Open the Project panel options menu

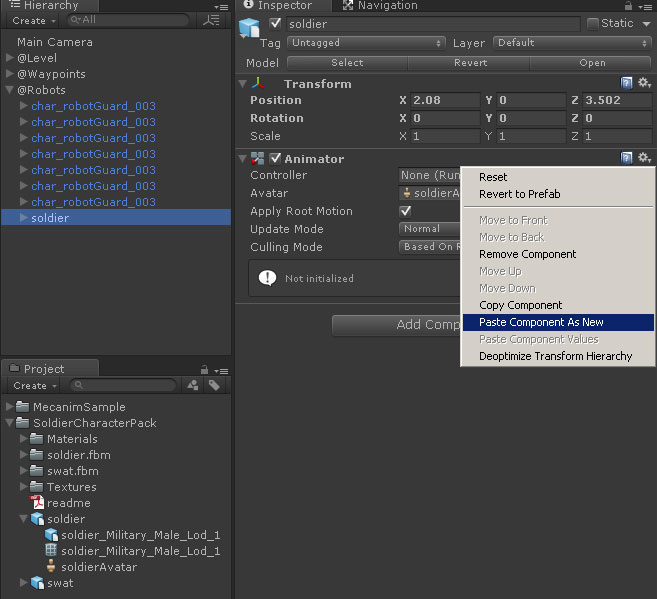(221, 371)
